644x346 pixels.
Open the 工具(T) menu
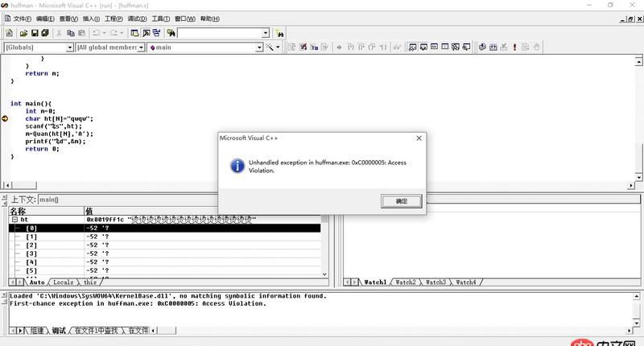pyautogui.click(x=160, y=19)
